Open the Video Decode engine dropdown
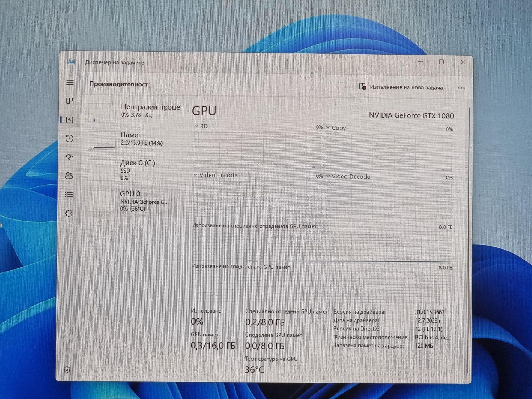This screenshot has width=532, height=399. [x=328, y=176]
